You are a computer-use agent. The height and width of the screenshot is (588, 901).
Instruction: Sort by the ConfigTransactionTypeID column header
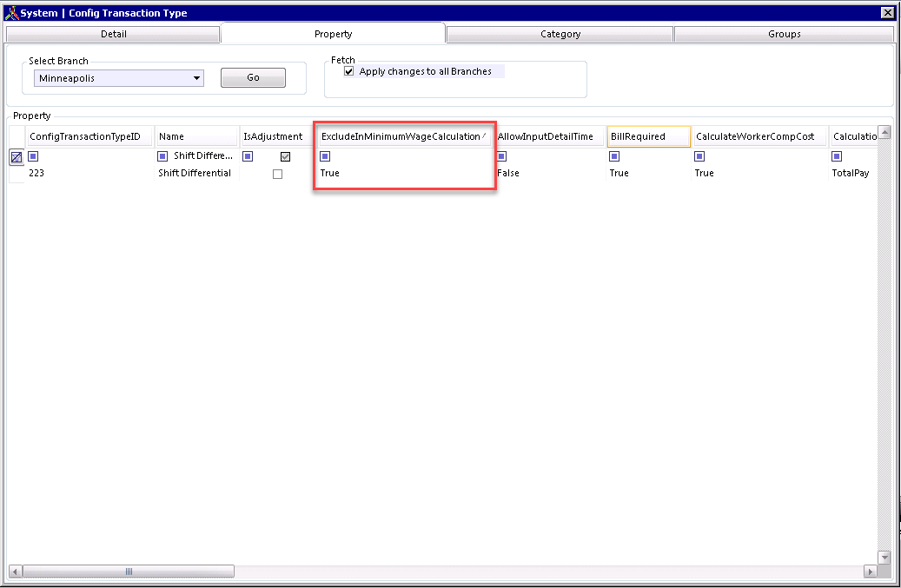tap(90, 136)
